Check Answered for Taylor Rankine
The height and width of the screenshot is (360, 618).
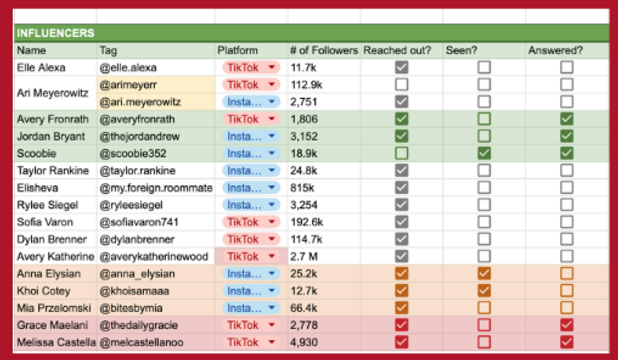point(566,170)
